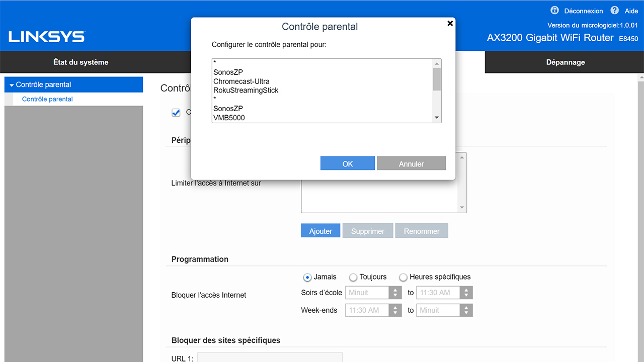The height and width of the screenshot is (362, 644).
Task: Click the Ajouter button
Action: pos(320,231)
